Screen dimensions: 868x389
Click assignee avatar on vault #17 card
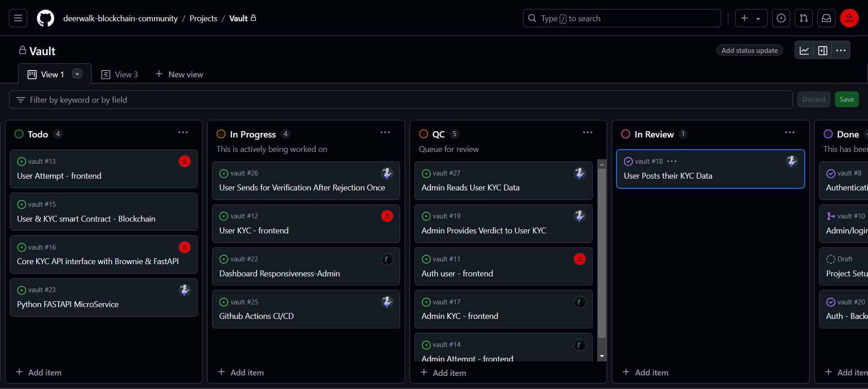tap(580, 302)
